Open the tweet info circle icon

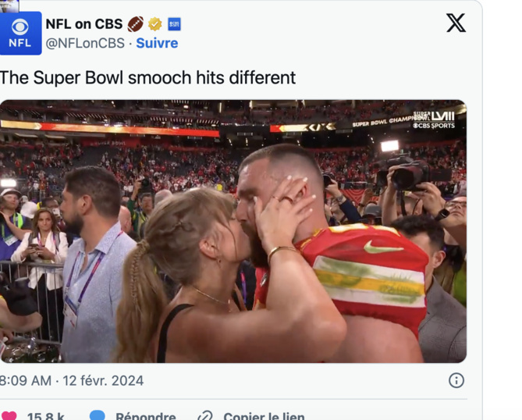(456, 380)
